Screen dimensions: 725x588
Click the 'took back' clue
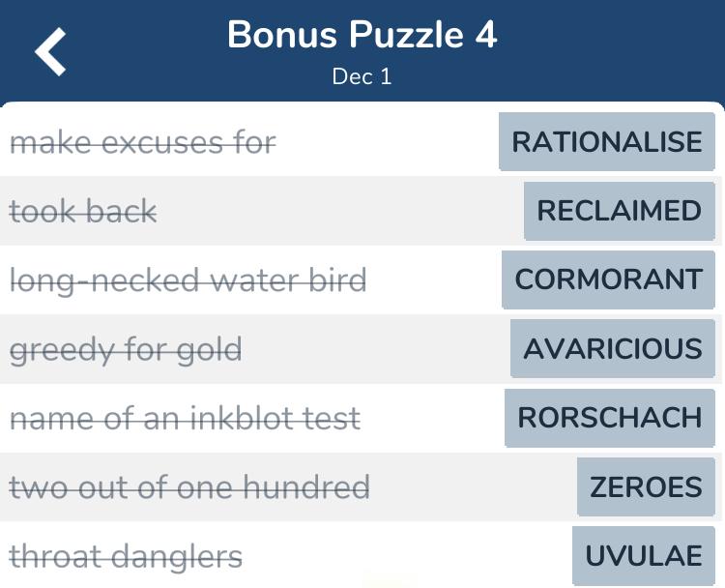click(x=83, y=212)
